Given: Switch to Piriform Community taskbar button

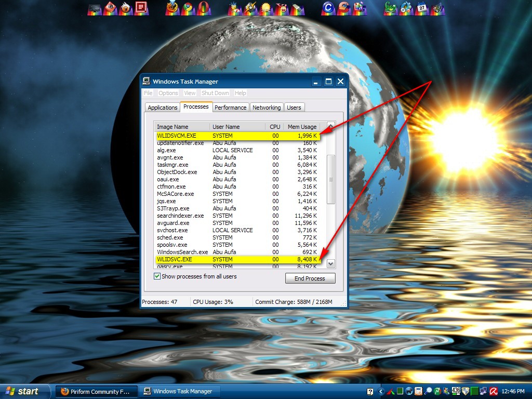Looking at the screenshot, I should [x=97, y=392].
